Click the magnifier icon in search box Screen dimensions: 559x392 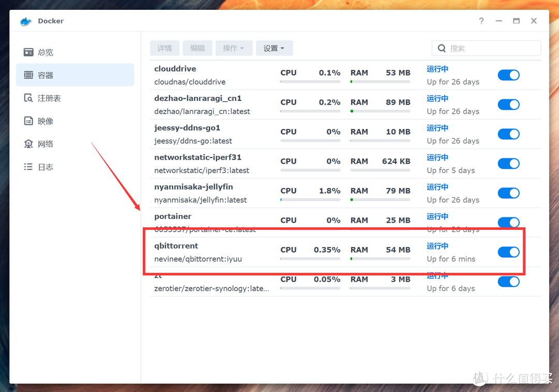(442, 48)
